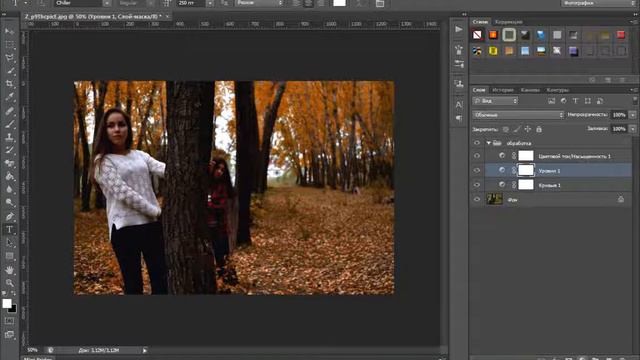Select the History Brush tool
The height and width of the screenshot is (360, 640).
9,150
